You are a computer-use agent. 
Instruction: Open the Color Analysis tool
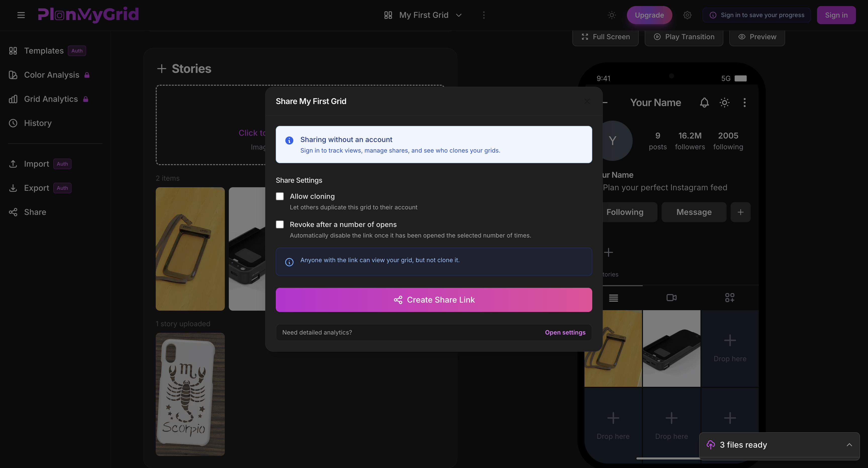point(51,75)
